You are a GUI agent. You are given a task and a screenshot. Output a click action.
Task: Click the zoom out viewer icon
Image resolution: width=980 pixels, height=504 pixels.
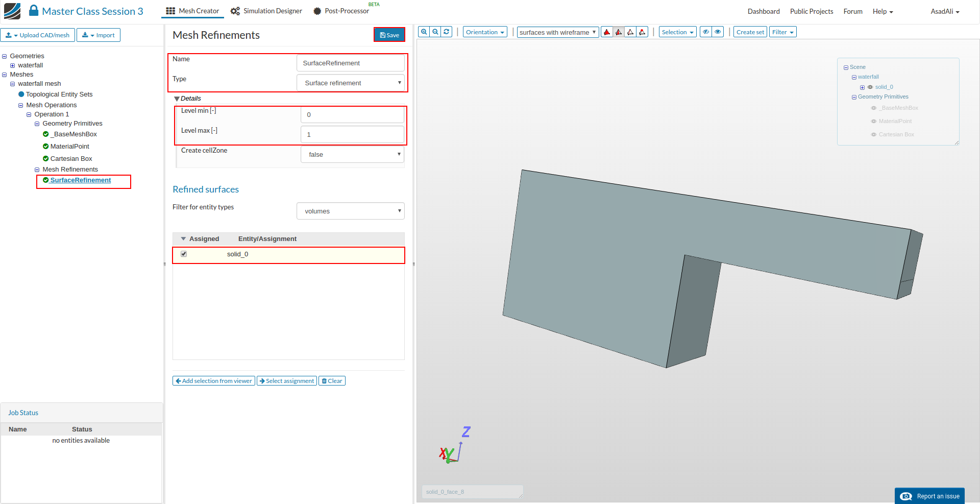[435, 32]
